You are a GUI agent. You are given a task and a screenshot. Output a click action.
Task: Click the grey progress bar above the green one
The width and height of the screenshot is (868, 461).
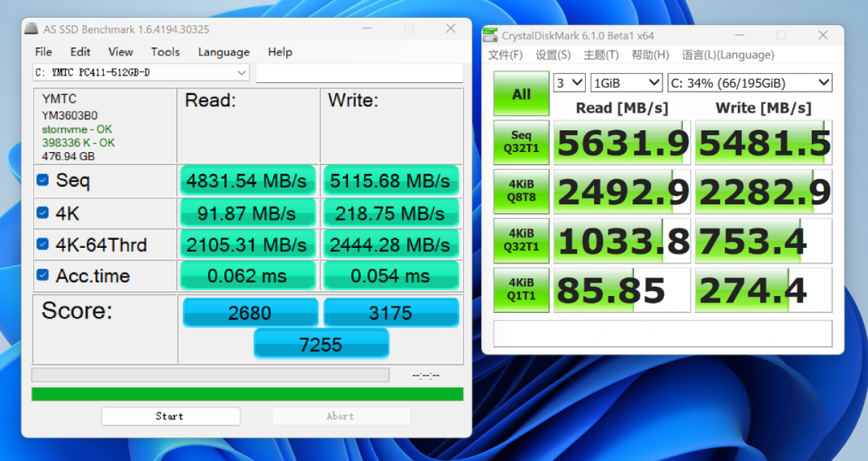(211, 375)
